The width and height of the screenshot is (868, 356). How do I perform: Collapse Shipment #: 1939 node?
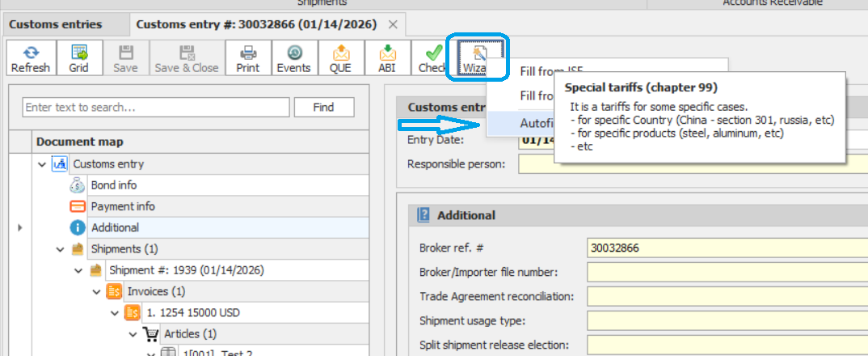pyautogui.click(x=78, y=270)
